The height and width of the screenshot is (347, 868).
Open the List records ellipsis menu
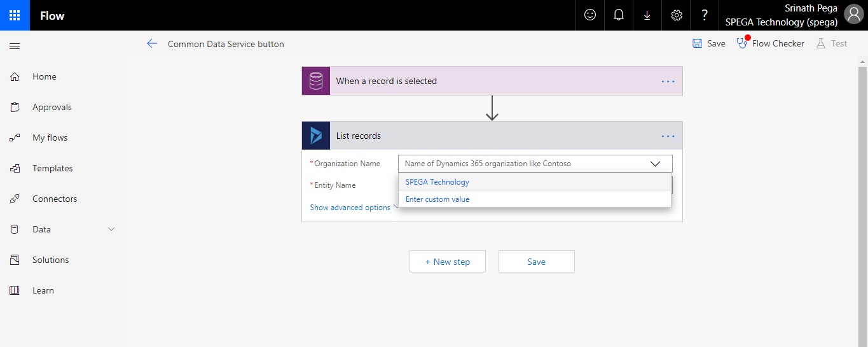(x=668, y=136)
